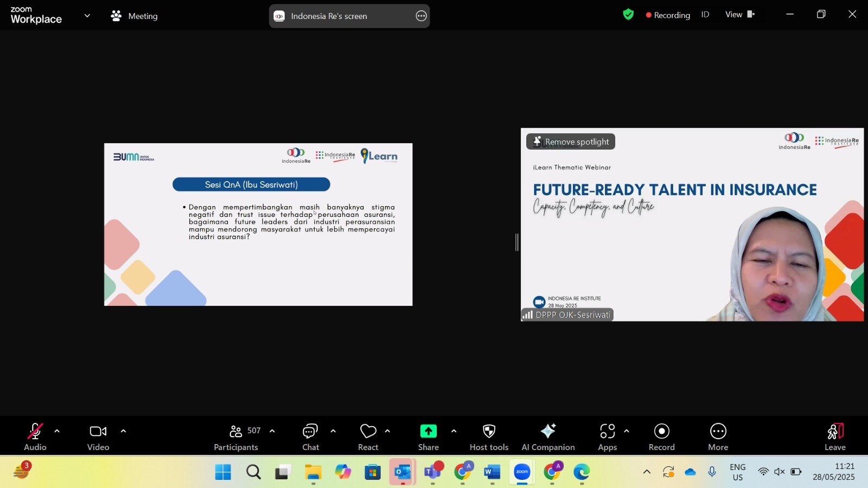Expand Apps options chevron
Screen dimensions: 868x488
627,431
